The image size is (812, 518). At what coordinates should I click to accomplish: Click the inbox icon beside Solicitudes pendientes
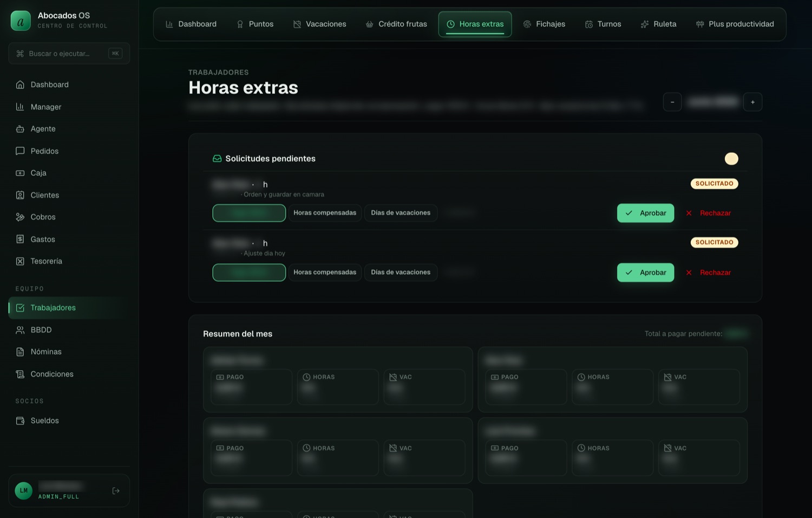click(217, 159)
